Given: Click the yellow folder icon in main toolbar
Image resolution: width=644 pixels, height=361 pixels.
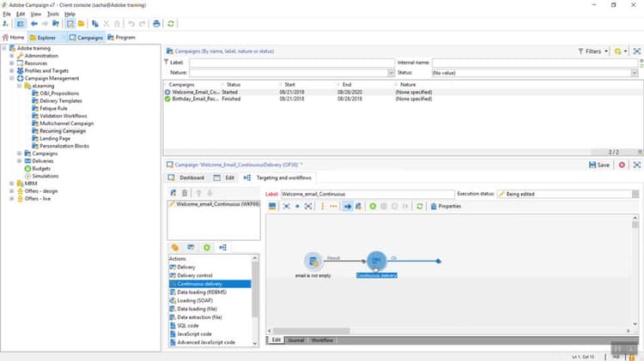Looking at the screenshot, I should click(x=82, y=24).
